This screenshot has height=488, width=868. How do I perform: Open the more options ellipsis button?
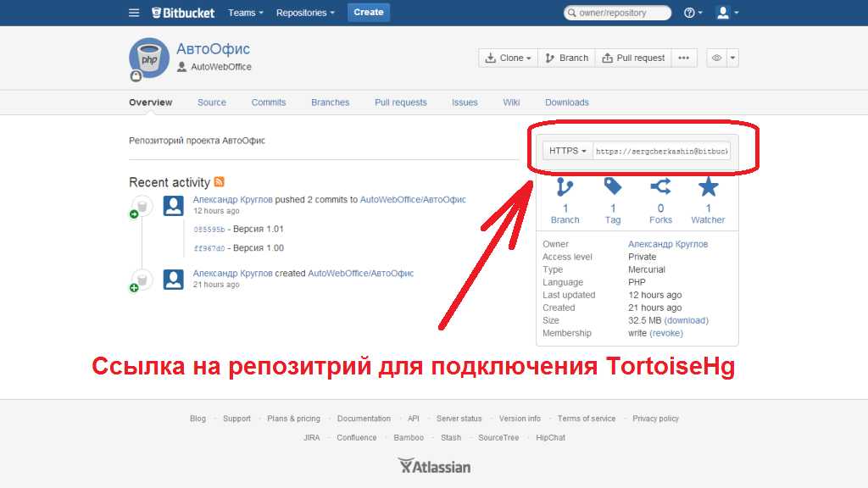tap(683, 58)
